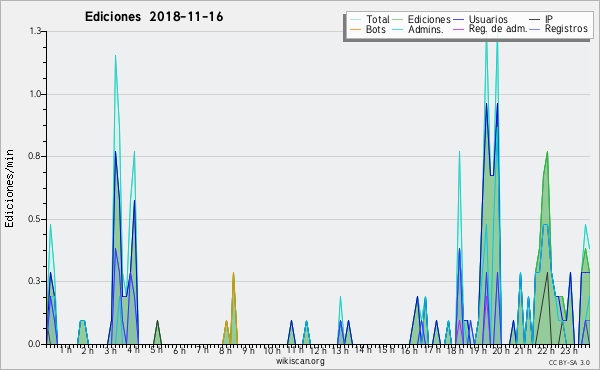
Task: Click the "16 h" x-axis label
Action: (409, 351)
